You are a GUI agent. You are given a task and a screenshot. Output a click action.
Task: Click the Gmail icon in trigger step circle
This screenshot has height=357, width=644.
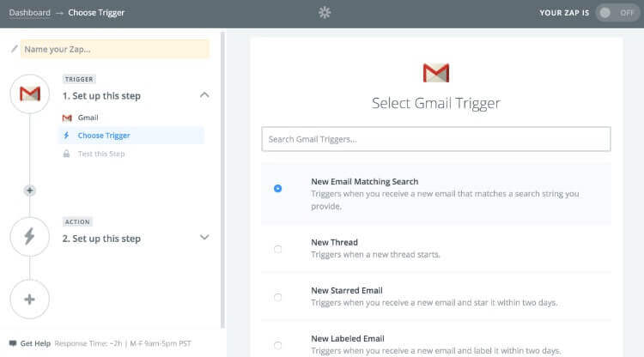click(x=30, y=94)
